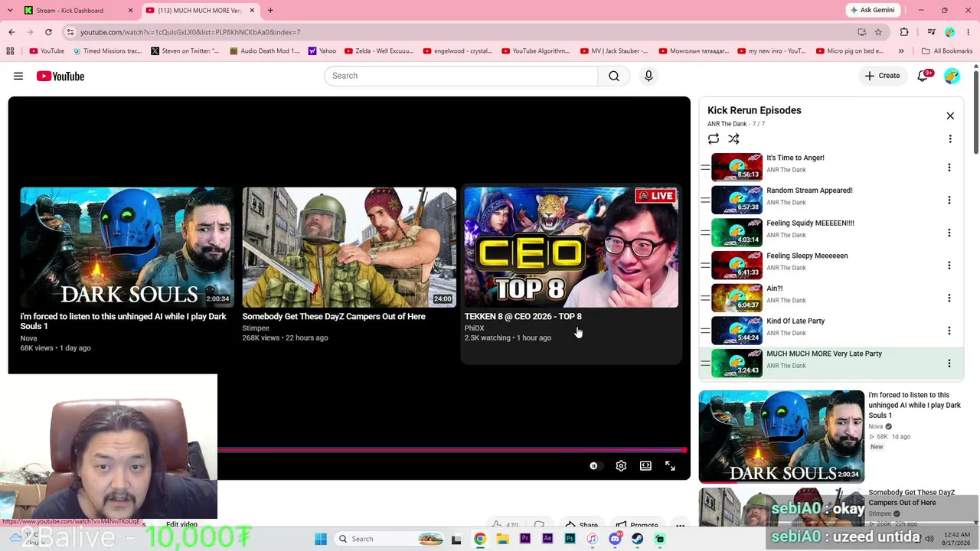Open "Somebody Get These DayZ Campers" end-screen title
This screenshot has width=980, height=551.
click(334, 316)
